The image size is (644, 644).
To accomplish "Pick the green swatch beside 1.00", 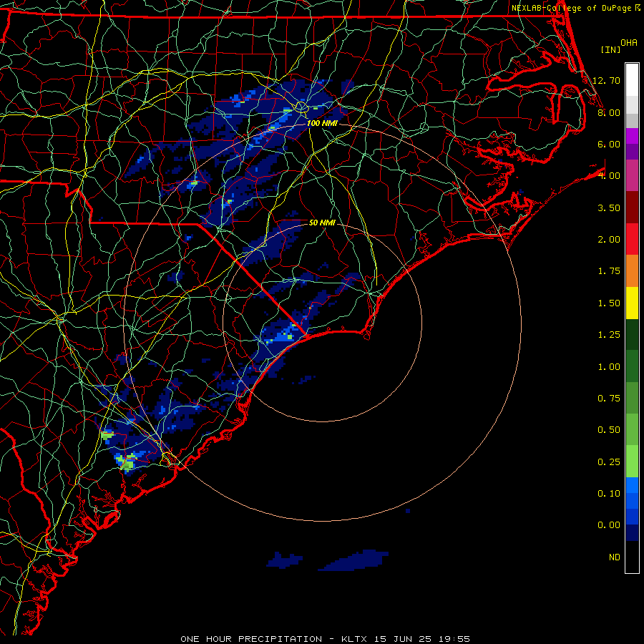I will 632,366.
